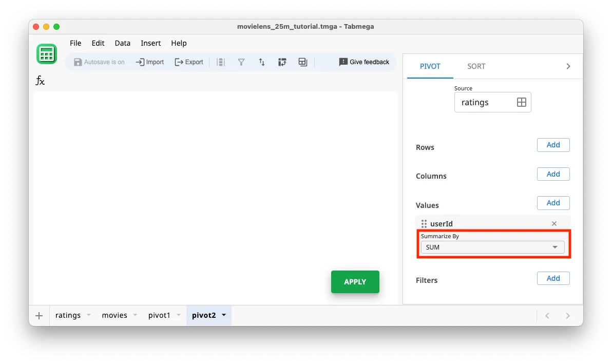Image resolution: width=612 pixels, height=364 pixels.
Task: Select the sort arrows icon
Action: point(262,62)
